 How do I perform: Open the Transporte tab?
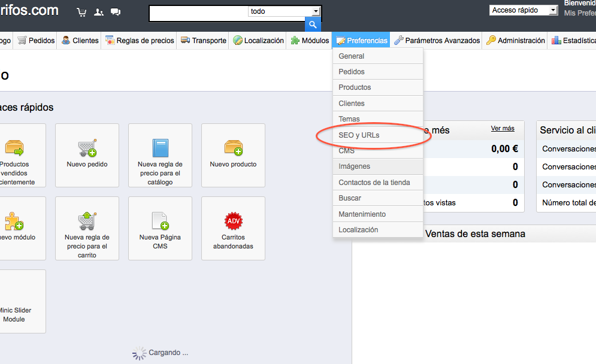(203, 40)
